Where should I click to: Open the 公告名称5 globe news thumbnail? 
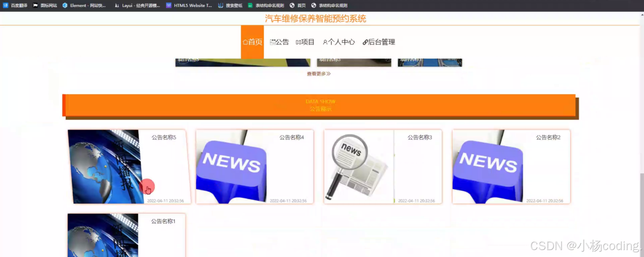(106, 166)
